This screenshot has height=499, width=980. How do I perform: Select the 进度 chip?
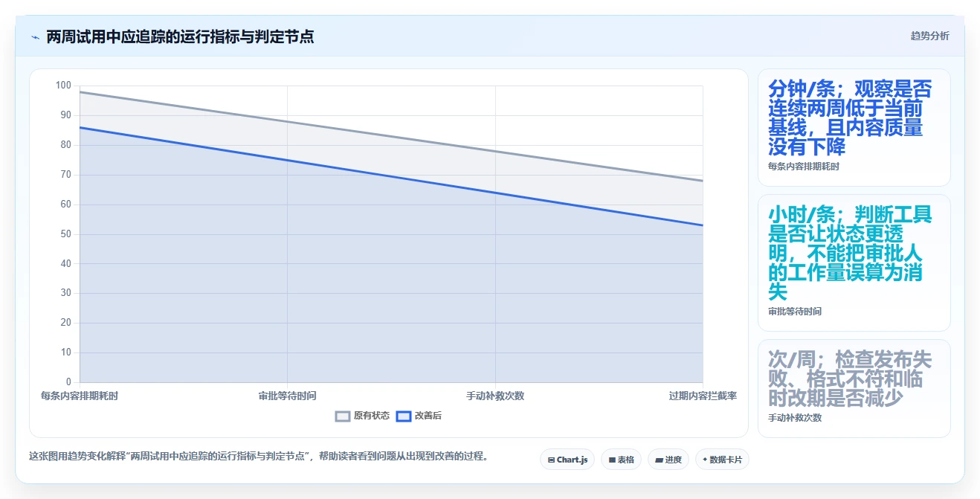click(x=668, y=460)
